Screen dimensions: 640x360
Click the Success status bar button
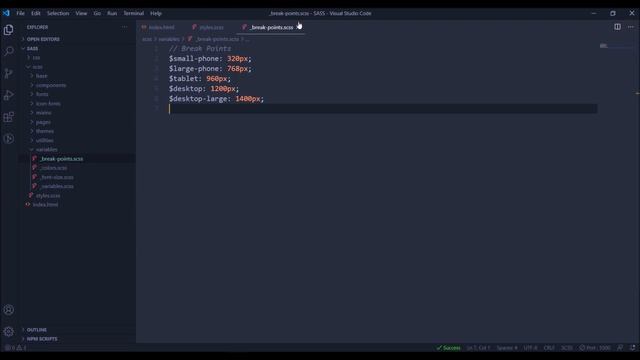click(449, 348)
